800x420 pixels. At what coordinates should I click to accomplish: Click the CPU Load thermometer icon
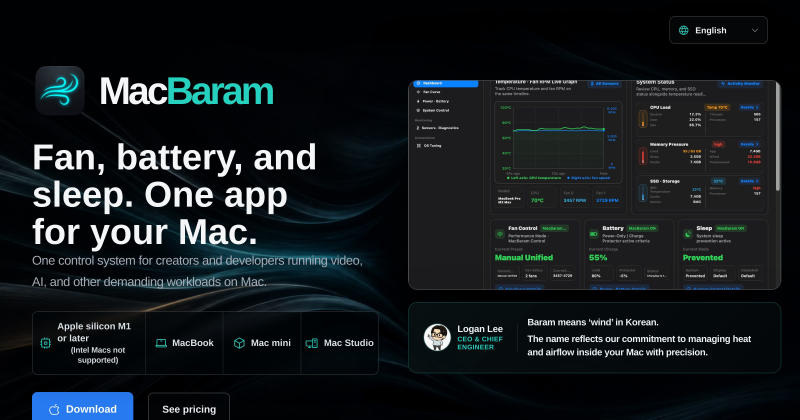[x=642, y=119]
